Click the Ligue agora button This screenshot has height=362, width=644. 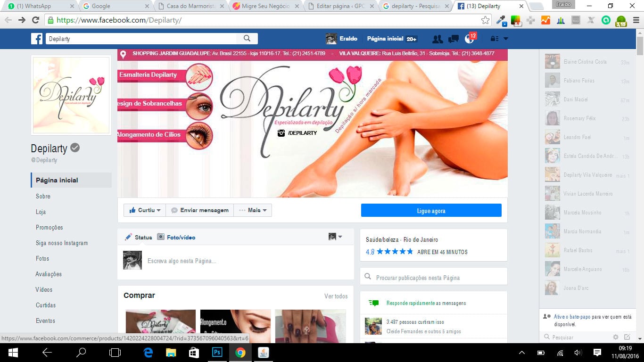[431, 211]
